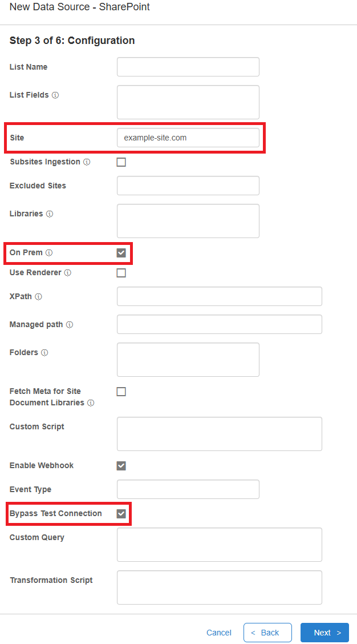
Task: Check Fetch Meta for Site Document Libraries
Action: pos(121,392)
